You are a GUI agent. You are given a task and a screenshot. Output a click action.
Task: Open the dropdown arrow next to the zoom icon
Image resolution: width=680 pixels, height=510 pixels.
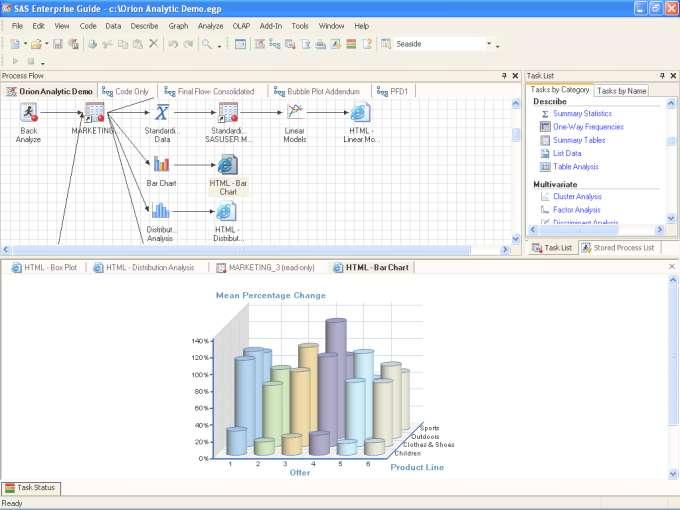[x=219, y=45]
